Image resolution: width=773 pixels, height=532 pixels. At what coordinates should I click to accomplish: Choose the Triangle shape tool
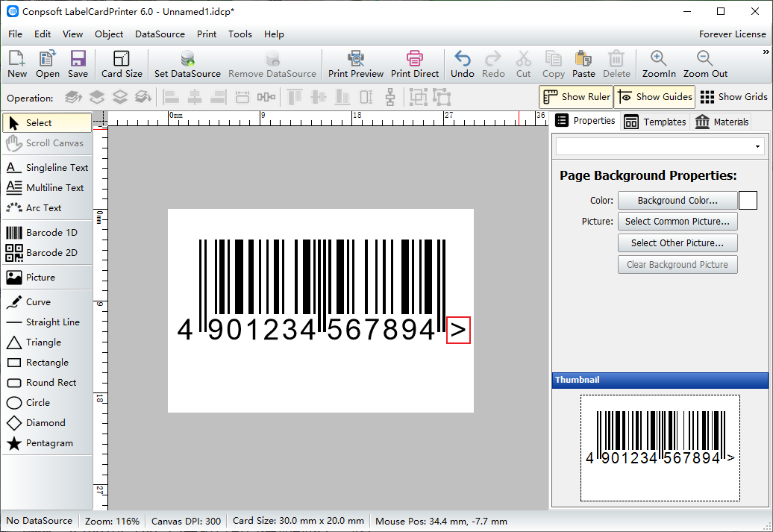click(47, 342)
